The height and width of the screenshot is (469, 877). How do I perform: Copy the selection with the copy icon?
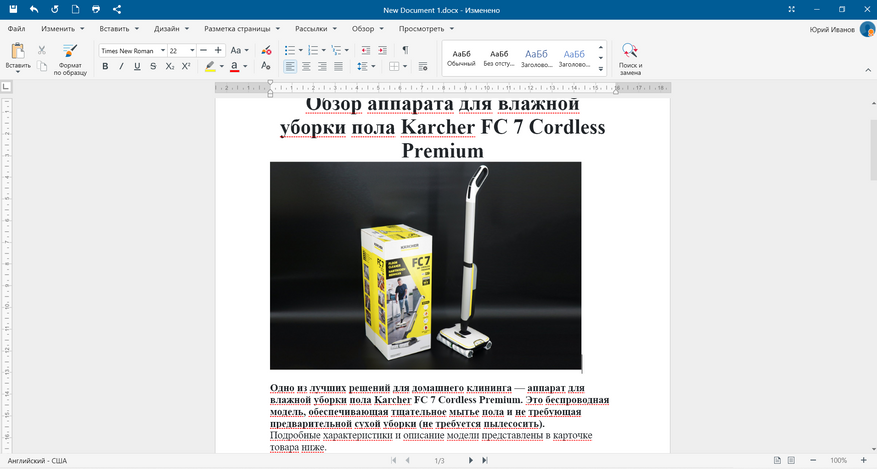(42, 66)
